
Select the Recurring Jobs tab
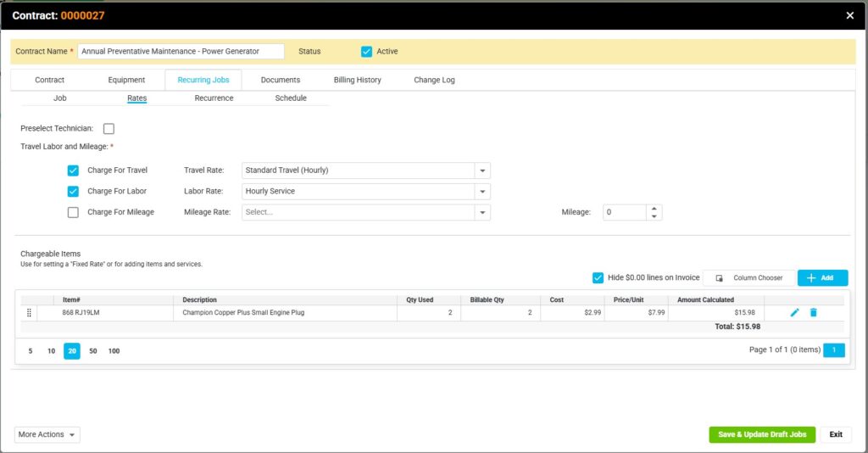click(203, 80)
